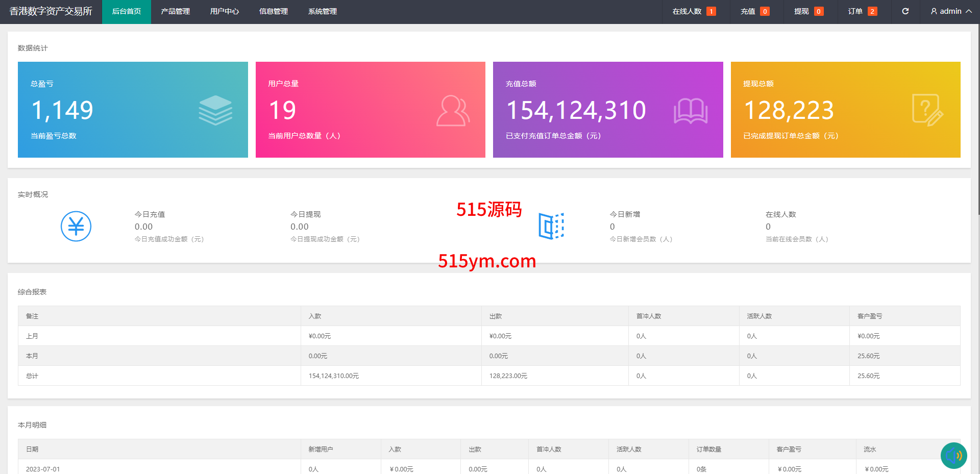The image size is (980, 474).
Task: Open the 产品管理 menu
Action: click(x=175, y=11)
